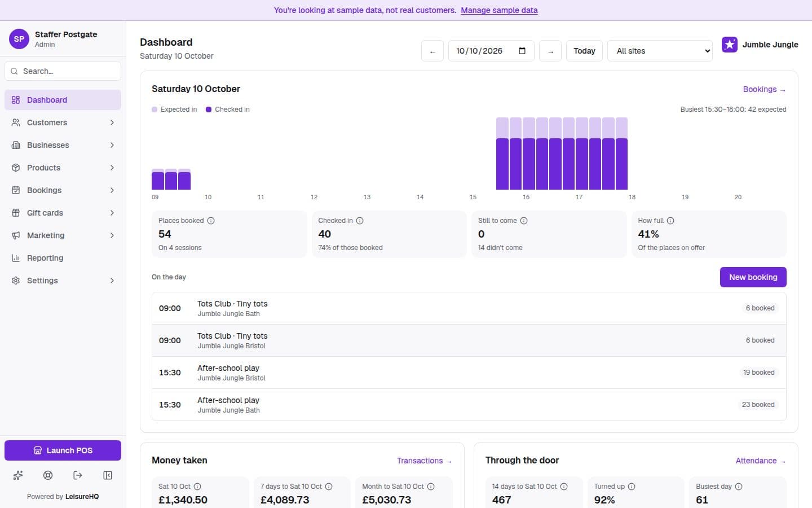The image size is (812, 508).
Task: Click the 10/10/2026 date field
Action: pyautogui.click(x=491, y=51)
